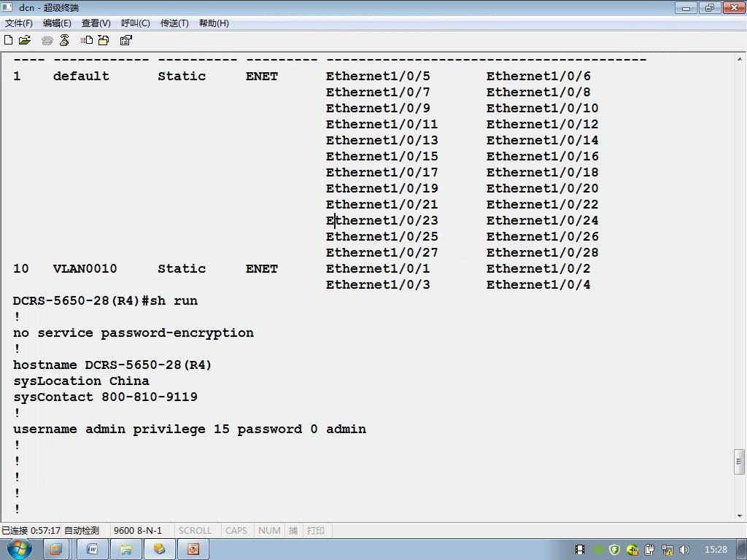Click port entry Ethernet1/0/1
The width and height of the screenshot is (747, 560).
(x=378, y=268)
